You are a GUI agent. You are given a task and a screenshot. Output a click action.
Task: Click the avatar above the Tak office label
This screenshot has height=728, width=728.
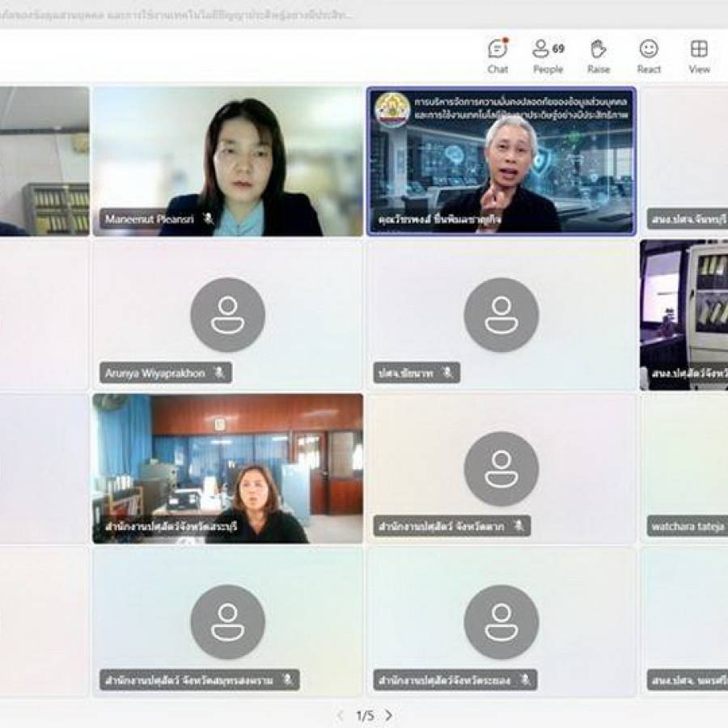click(x=502, y=468)
